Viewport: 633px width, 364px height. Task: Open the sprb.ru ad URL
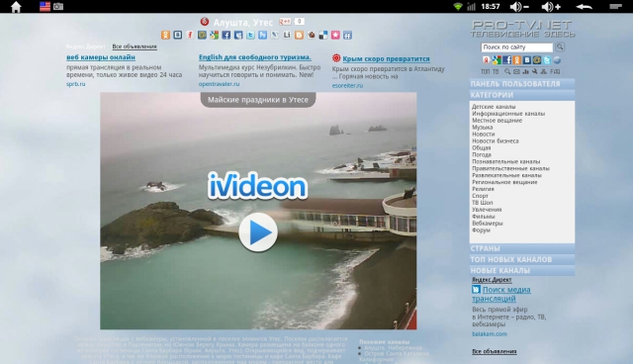tap(76, 84)
